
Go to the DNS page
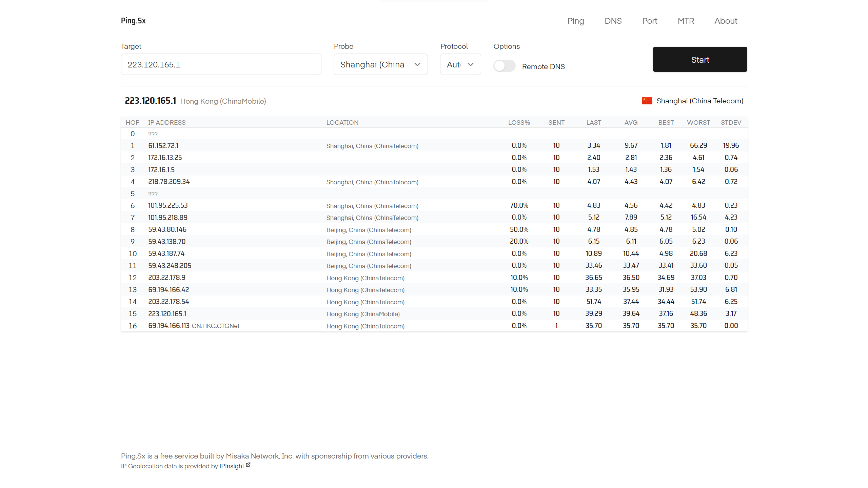[613, 21]
